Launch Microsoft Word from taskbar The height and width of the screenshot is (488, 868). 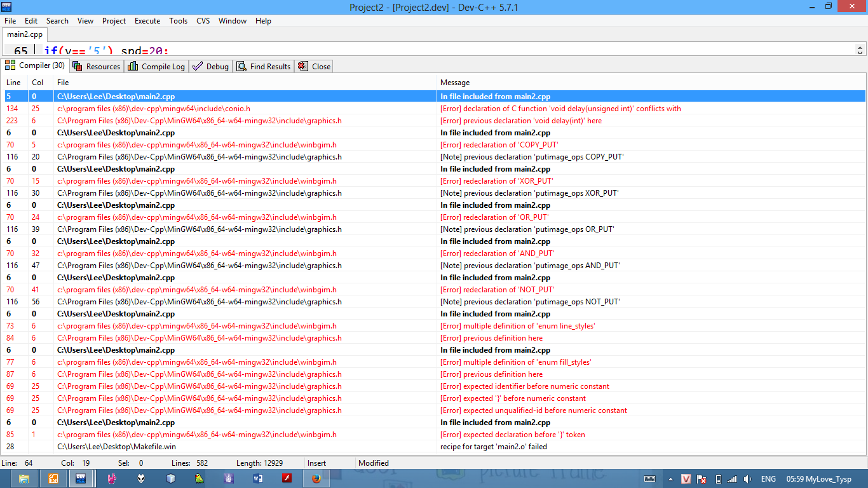click(257, 478)
